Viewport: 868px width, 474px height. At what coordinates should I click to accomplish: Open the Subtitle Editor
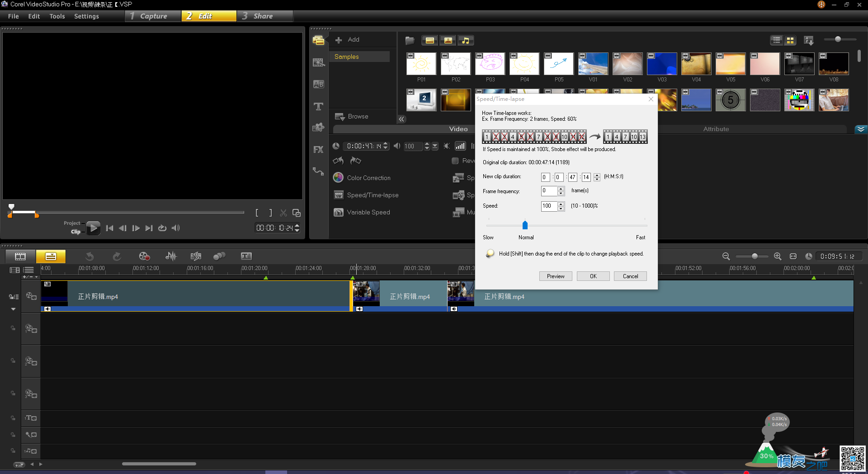246,256
